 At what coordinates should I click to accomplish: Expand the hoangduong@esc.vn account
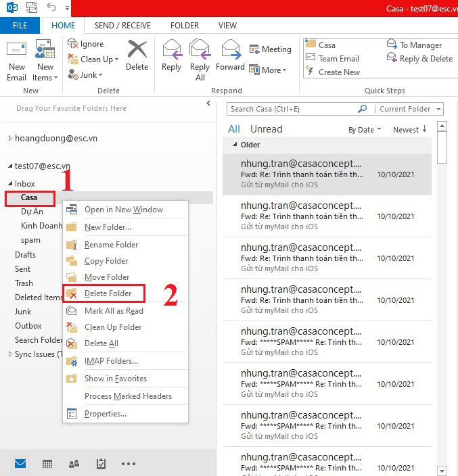(x=10, y=139)
